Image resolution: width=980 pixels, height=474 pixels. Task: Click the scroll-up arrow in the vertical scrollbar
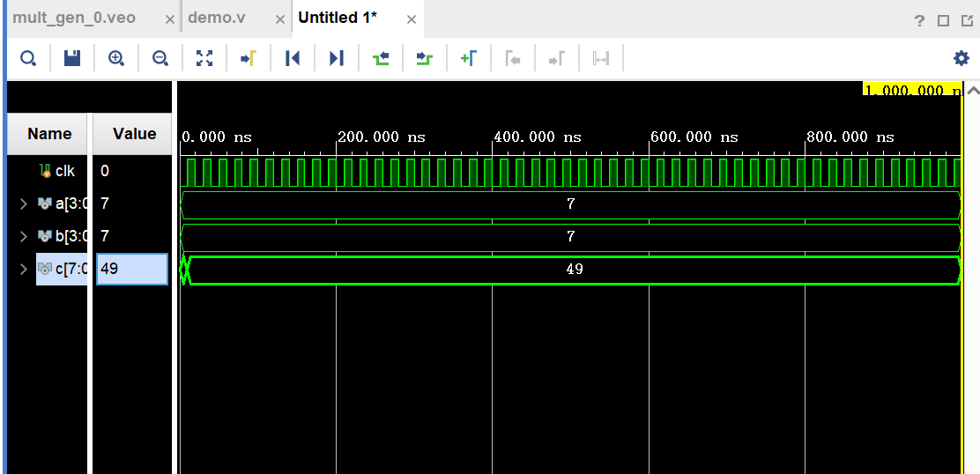click(x=972, y=91)
